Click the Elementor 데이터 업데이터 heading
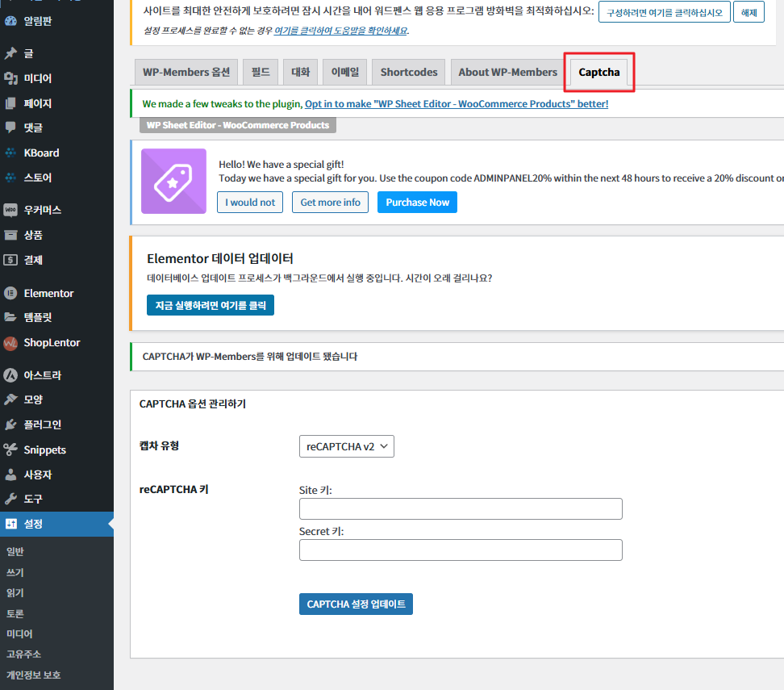The height and width of the screenshot is (690, 784). 220,258
